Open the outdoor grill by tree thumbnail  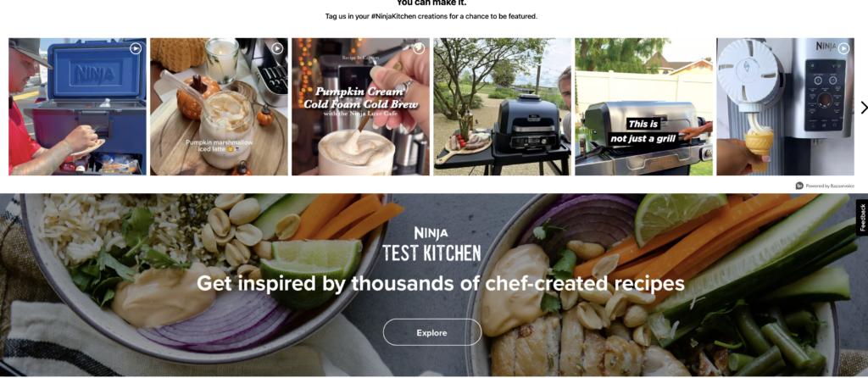[502, 107]
